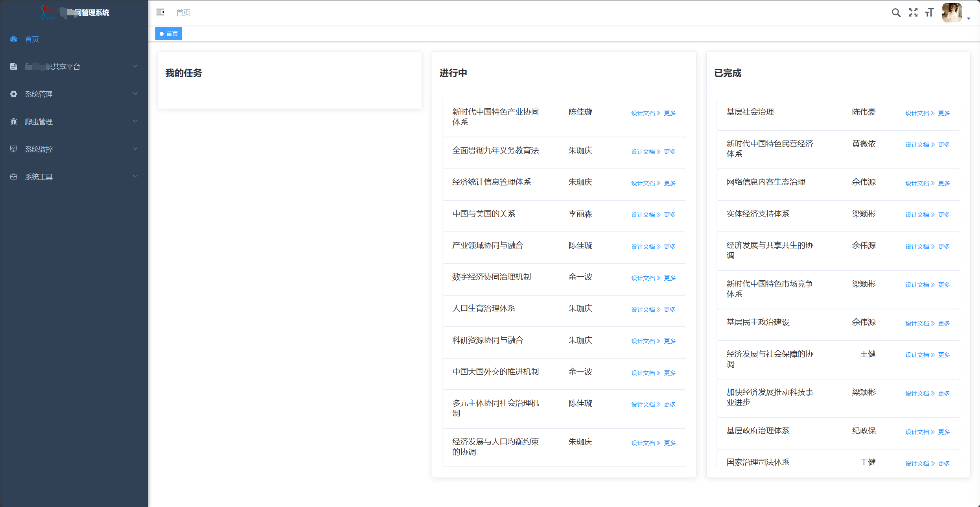Expand the 系统工具 menu chevron
The image size is (980, 507).
point(135,176)
